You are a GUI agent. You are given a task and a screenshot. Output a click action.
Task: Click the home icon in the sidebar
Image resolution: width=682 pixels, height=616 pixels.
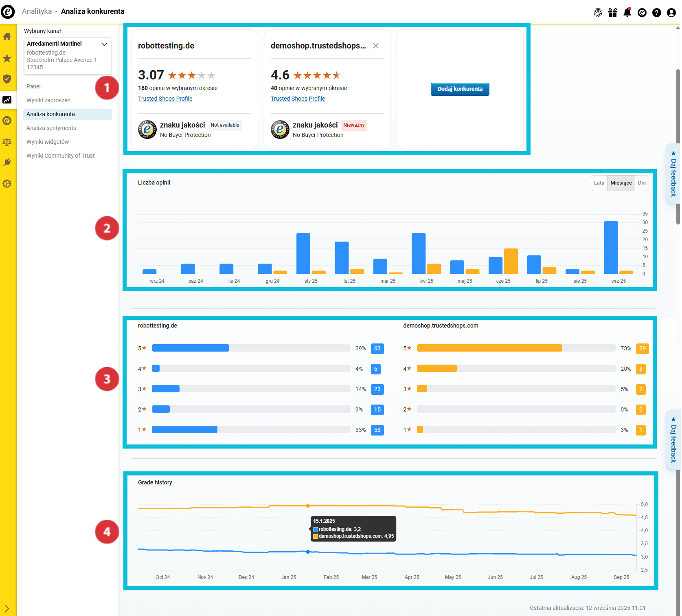tap(7, 37)
